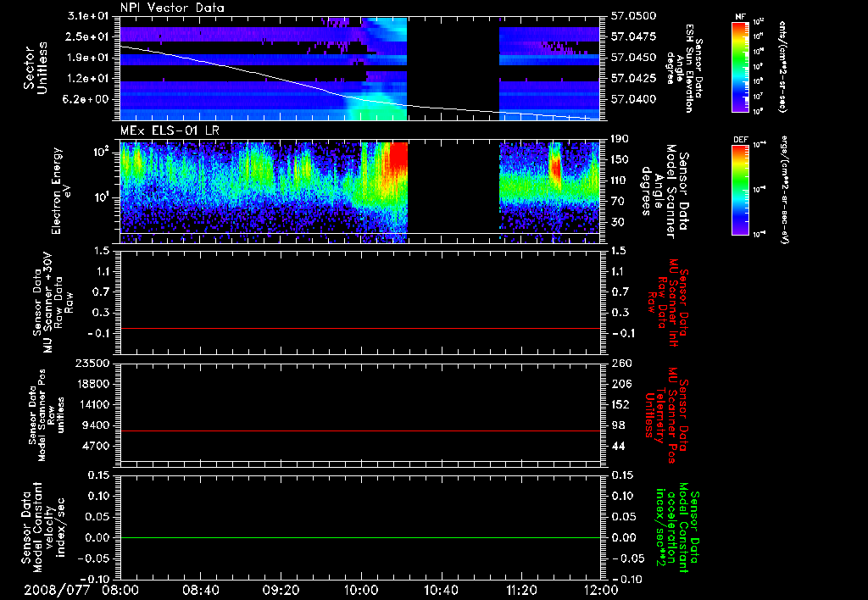
Task: Click the '57.0500' elevation tick value
Action: point(634,16)
